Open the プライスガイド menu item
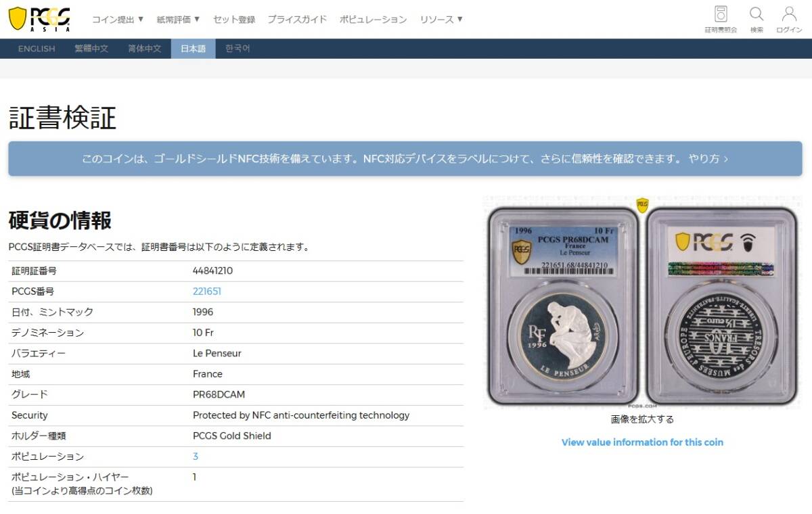Viewport: 812px width, 514px height. [297, 20]
